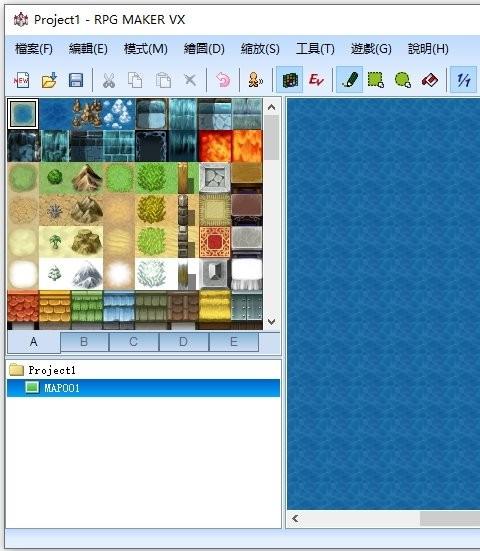Viewport: 480px width, 551px height.
Task: Select the Pencil drawing tool
Action: (349, 80)
